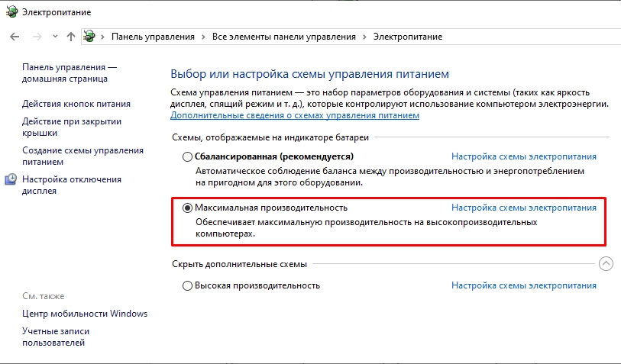Choose the Высокая производительность power plan

click(188, 286)
